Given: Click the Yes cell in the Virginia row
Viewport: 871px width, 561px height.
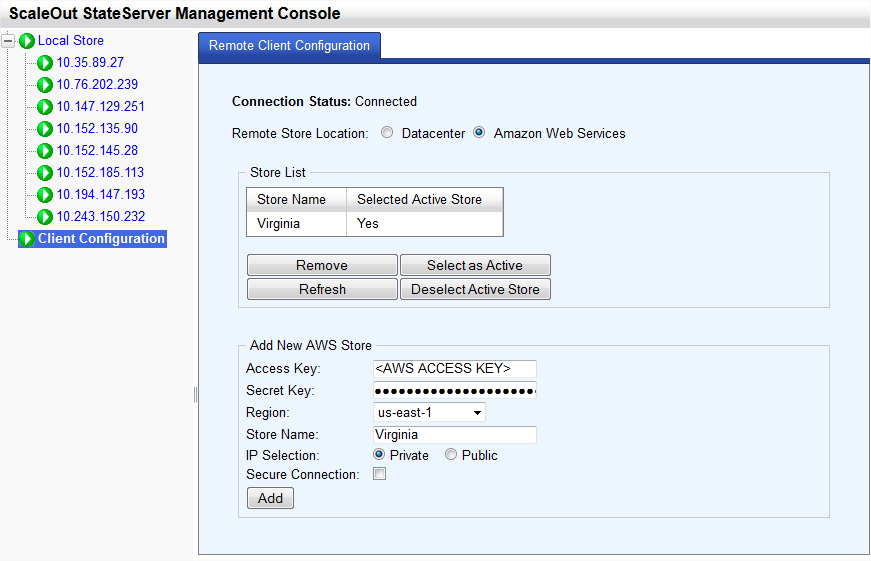Looking at the screenshot, I should [424, 224].
